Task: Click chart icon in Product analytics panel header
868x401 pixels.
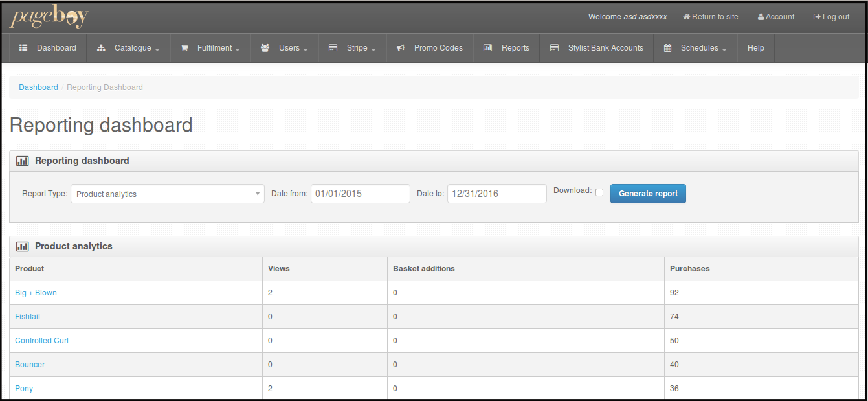Action: point(23,246)
